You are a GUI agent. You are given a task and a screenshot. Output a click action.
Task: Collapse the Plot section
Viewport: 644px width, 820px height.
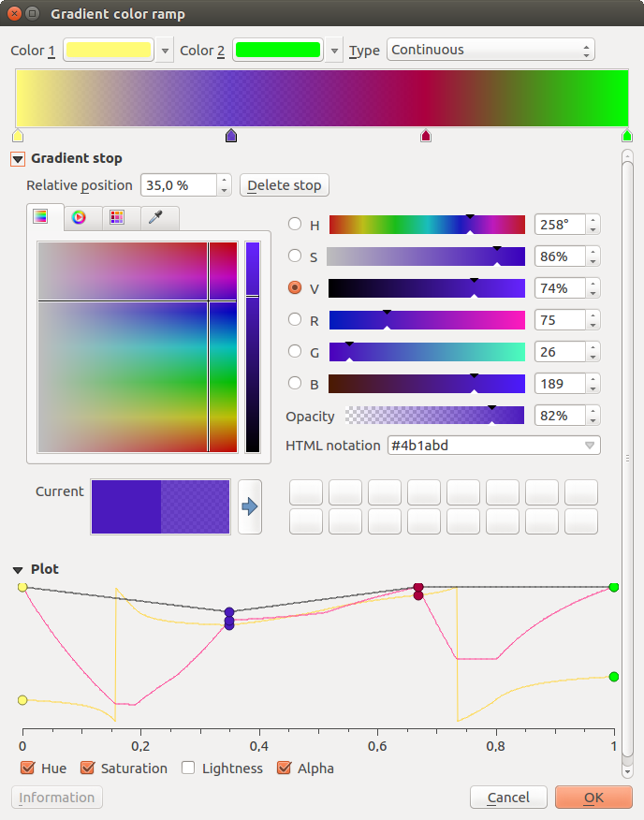[18, 569]
